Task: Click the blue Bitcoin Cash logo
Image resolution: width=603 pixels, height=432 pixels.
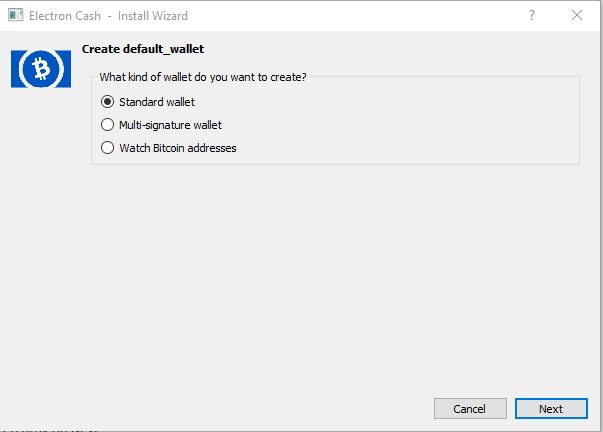Action: tap(41, 69)
